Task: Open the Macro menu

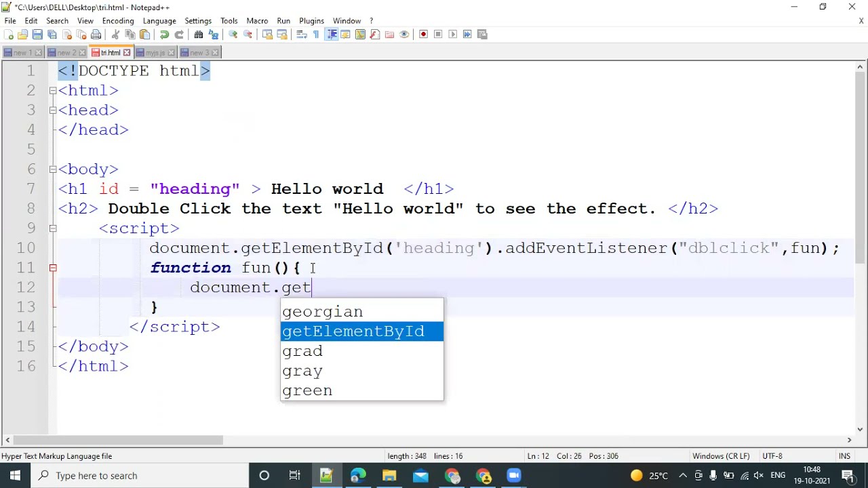Action: point(257,21)
